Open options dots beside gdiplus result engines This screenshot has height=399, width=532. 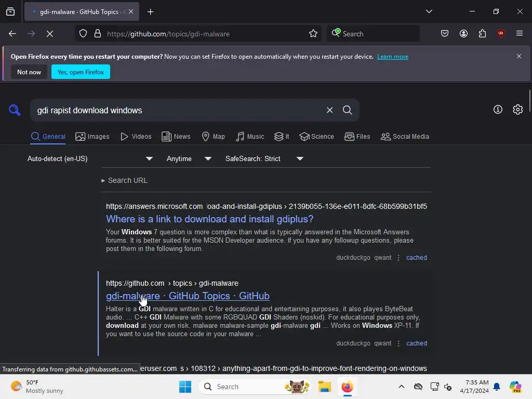tap(398, 258)
